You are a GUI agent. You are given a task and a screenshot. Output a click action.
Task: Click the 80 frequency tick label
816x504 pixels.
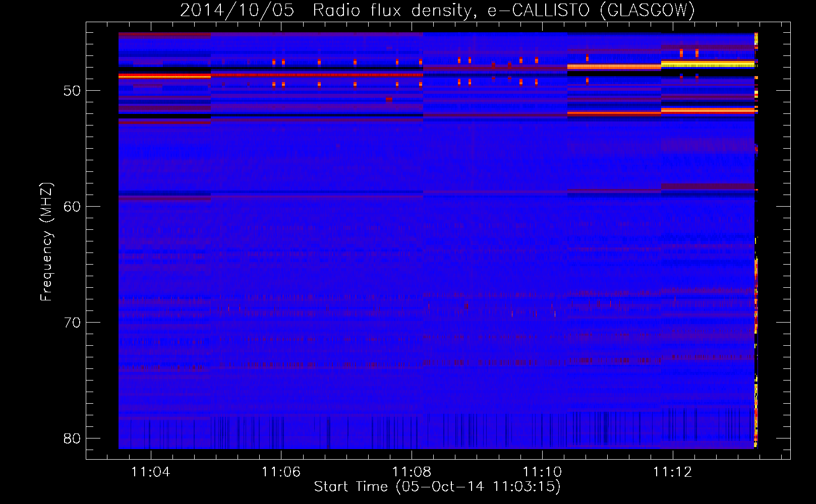coord(72,438)
